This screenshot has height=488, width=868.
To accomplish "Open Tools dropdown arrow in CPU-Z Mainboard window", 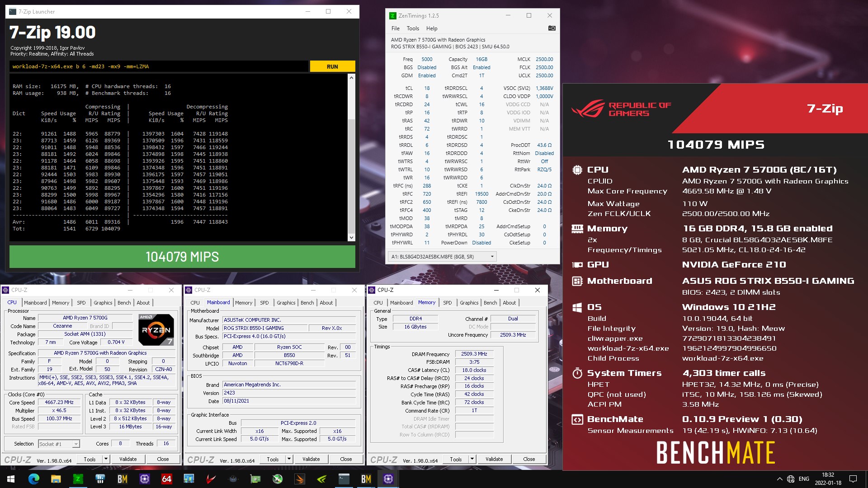I will (289, 459).
